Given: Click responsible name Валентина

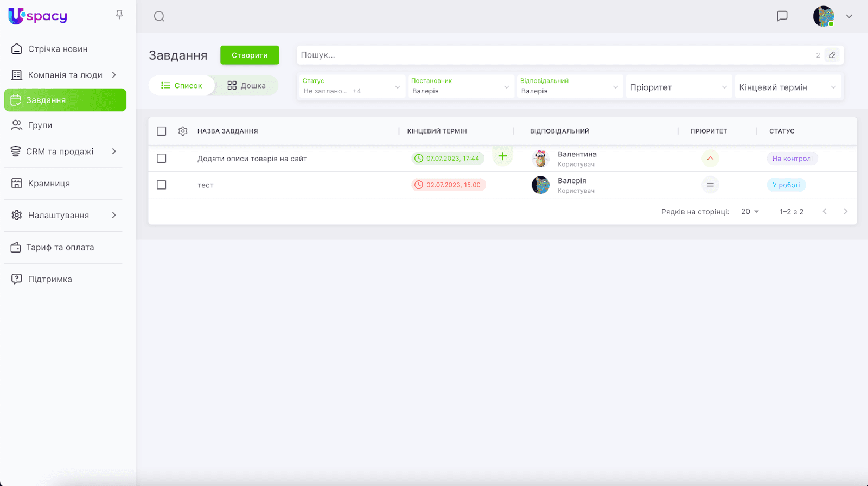Looking at the screenshot, I should tap(577, 154).
